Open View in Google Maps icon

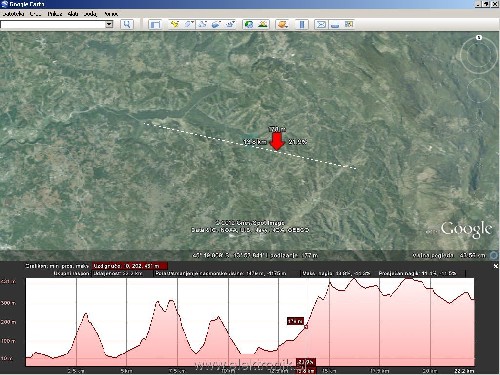(x=349, y=24)
